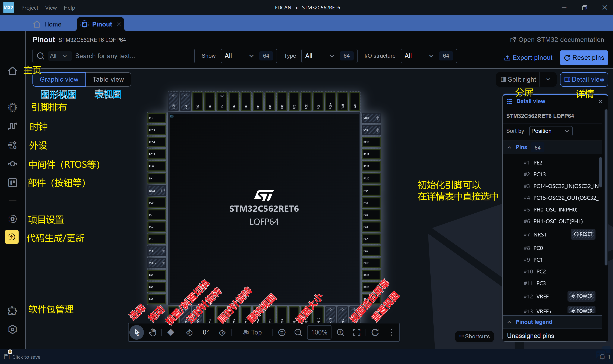Open the Project settings sidebar icon
This screenshot has height=364, width=613.
12,219
